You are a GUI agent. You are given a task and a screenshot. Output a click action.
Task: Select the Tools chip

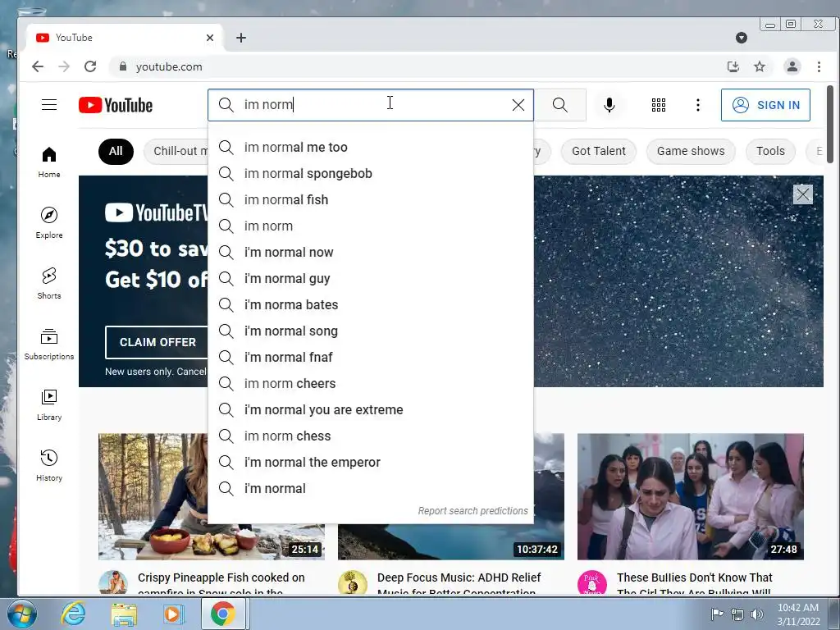(770, 151)
